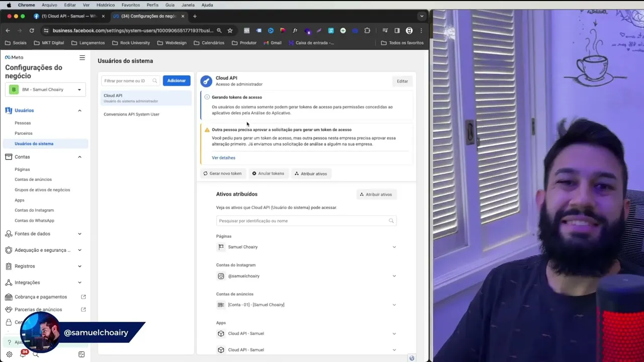Open Chrome three-dot menu
This screenshot has width=644, height=362.
point(421,31)
